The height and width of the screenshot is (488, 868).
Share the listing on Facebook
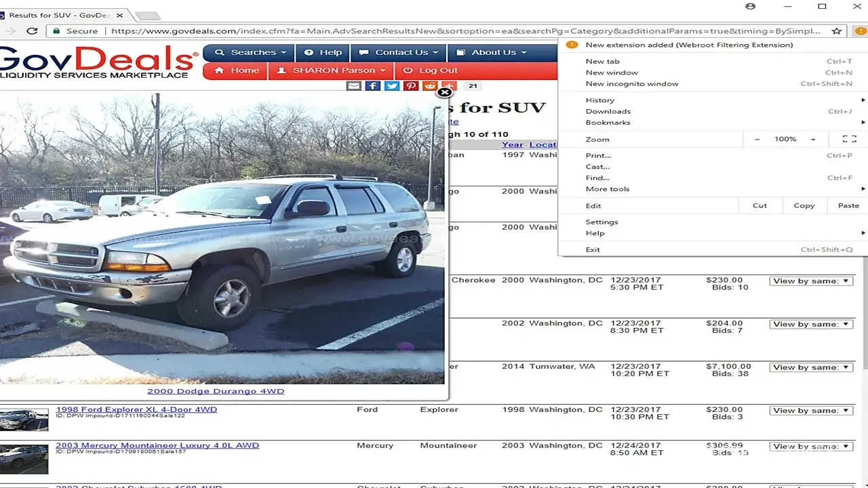(373, 85)
